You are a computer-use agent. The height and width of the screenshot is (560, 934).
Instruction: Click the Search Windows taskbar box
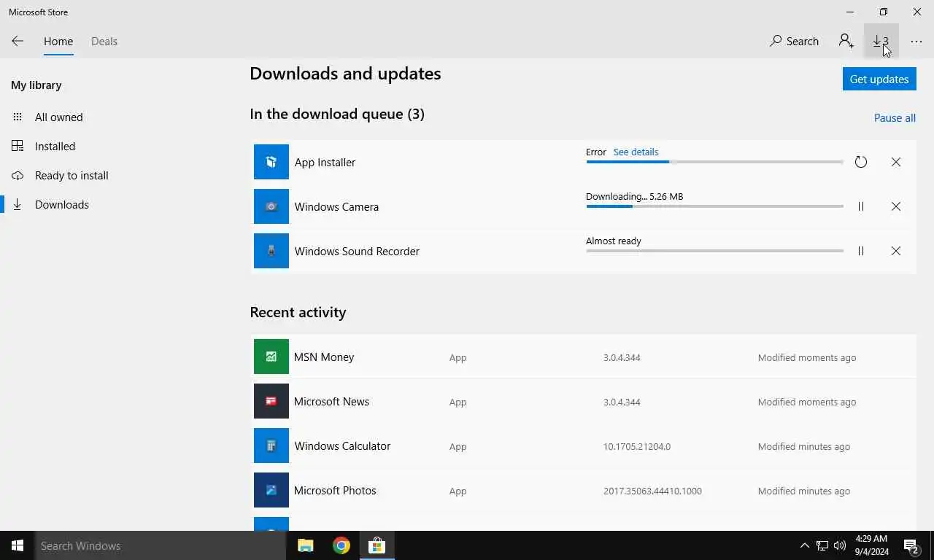point(161,545)
